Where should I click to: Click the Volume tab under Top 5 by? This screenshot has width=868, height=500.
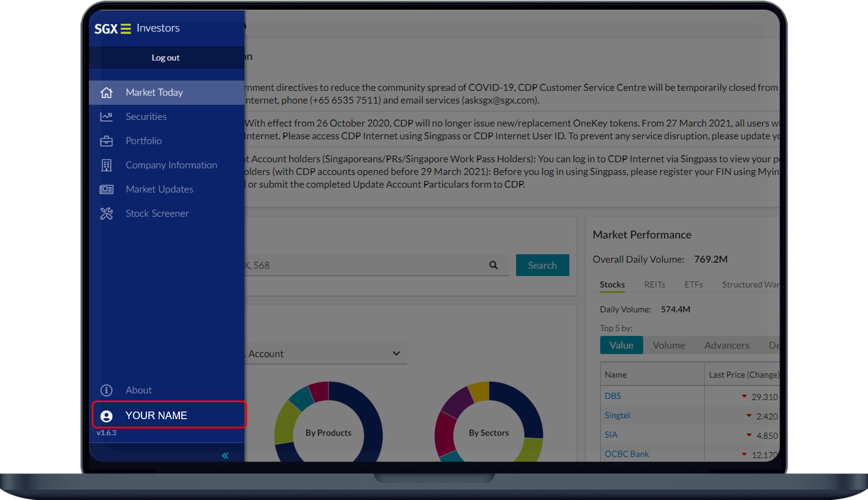click(669, 344)
